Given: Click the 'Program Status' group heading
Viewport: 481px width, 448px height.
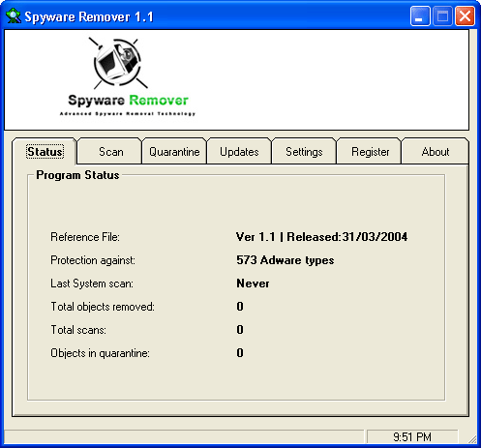Looking at the screenshot, I should pos(77,175).
